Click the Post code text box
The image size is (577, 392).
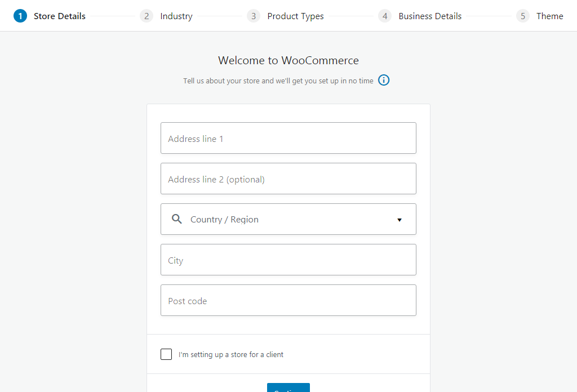click(x=288, y=301)
